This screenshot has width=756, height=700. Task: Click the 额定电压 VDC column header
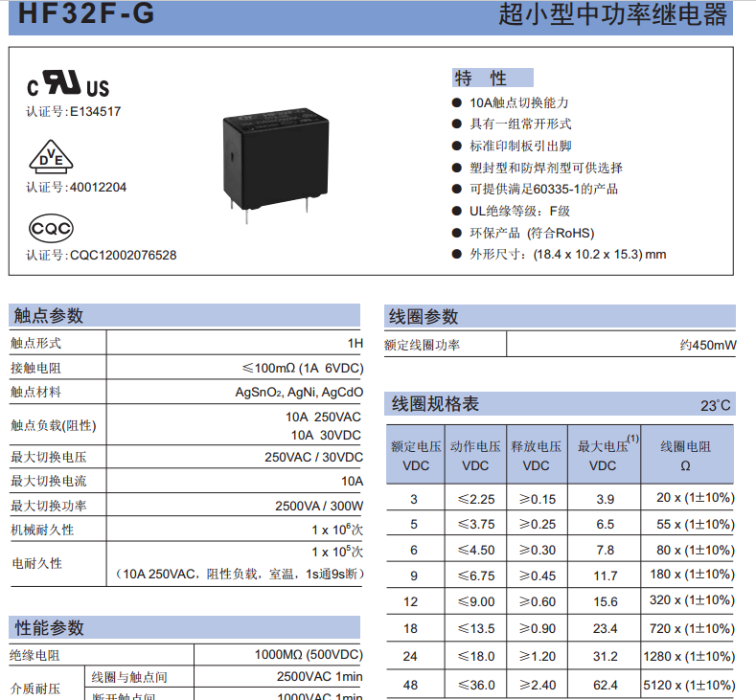click(x=416, y=456)
